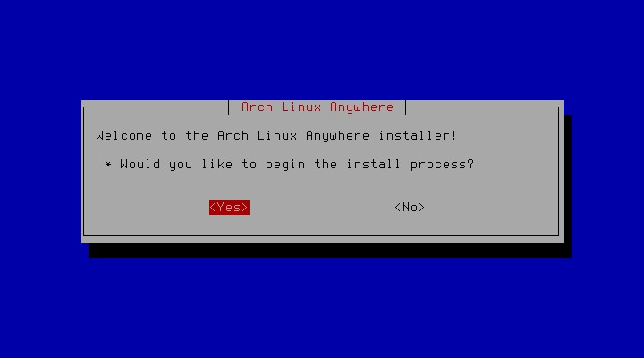
Task: Click the left angle bracket of Yes
Action: 213,208
